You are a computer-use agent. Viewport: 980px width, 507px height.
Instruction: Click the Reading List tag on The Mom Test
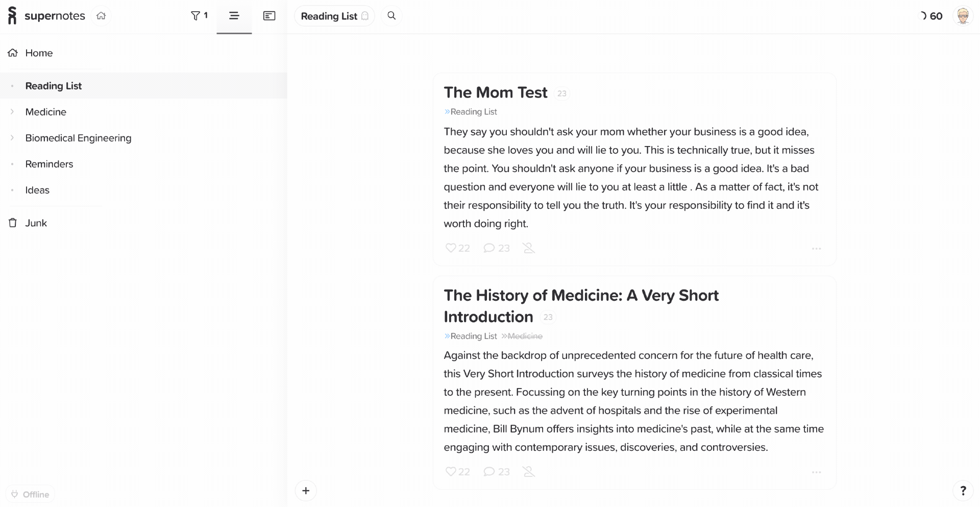(473, 112)
